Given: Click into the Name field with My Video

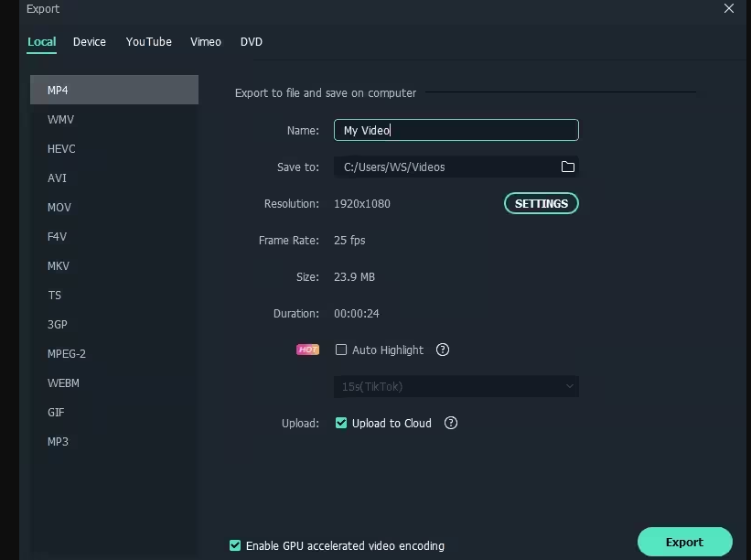Looking at the screenshot, I should tap(456, 130).
